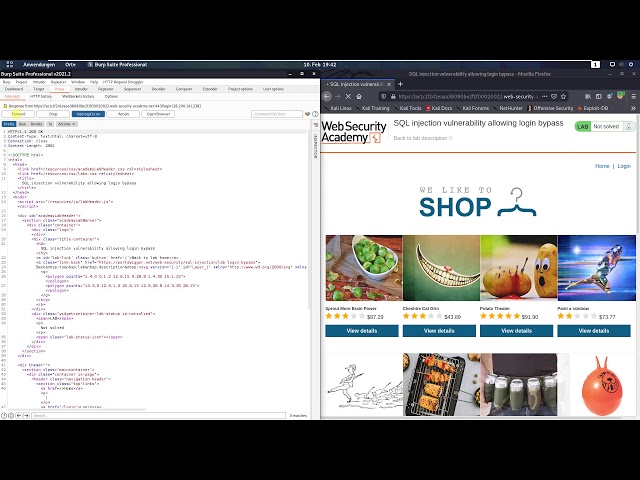Screen dimensions: 640x480
Task: Open system tray power settings icon
Action: coord(631,64)
